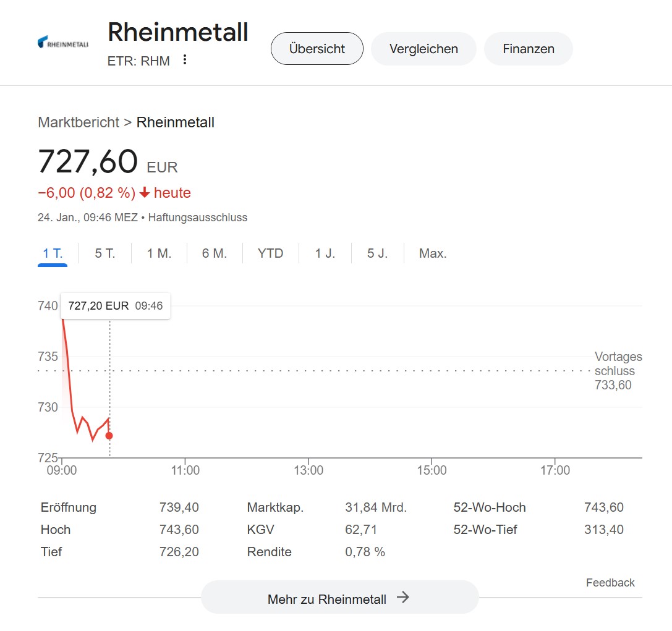
Task: Click the Feedback link
Action: pos(610,583)
